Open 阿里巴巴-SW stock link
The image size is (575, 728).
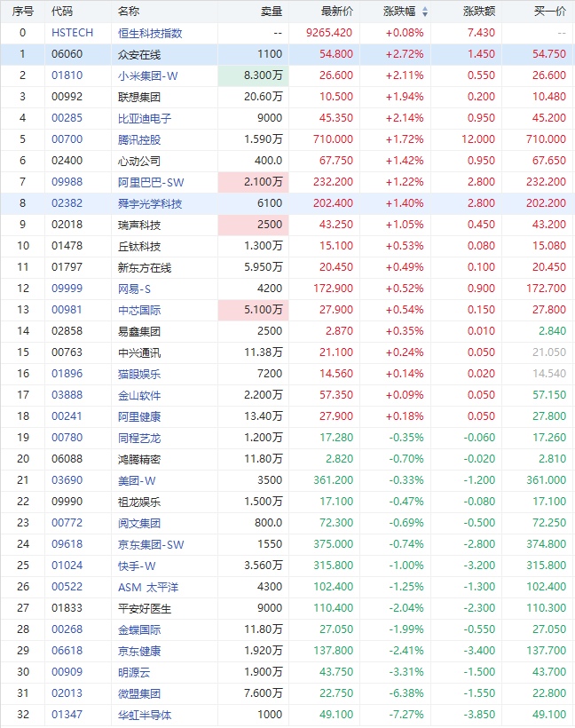[151, 183]
